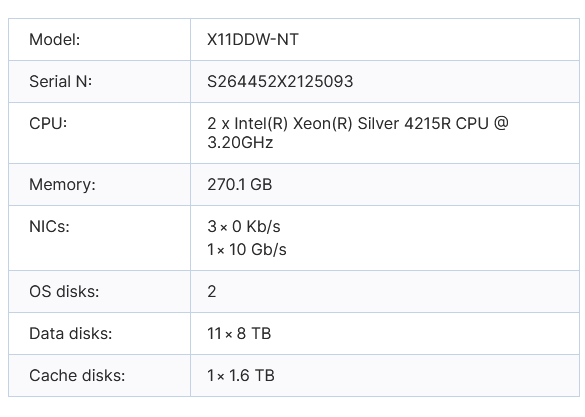Click the Cache disks label
The width and height of the screenshot is (585, 417).
point(77,375)
